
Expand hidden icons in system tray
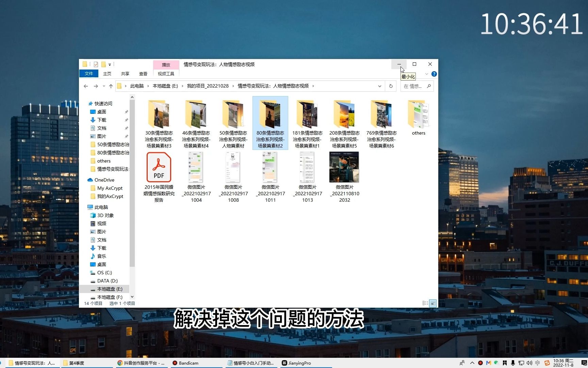click(472, 363)
